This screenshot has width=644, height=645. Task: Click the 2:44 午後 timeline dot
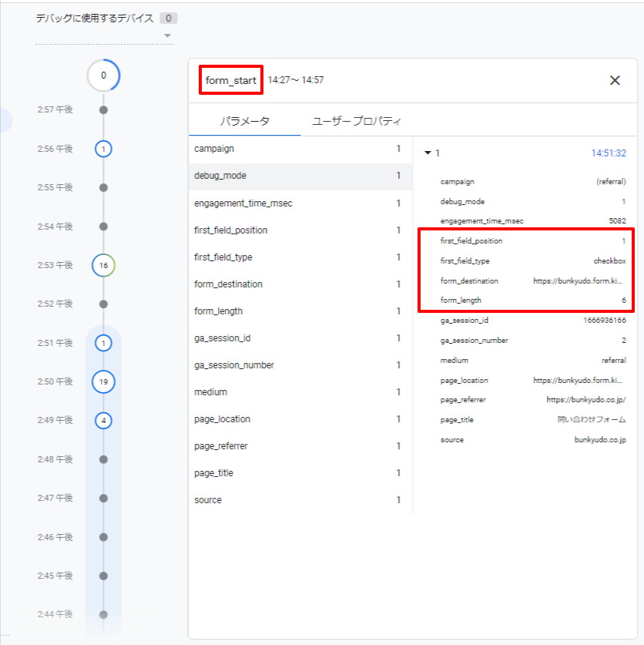[104, 614]
